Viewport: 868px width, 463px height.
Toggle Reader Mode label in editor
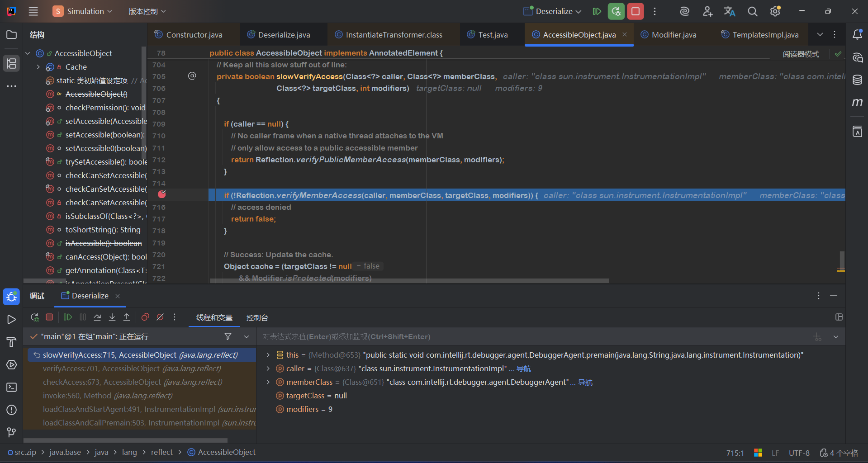pyautogui.click(x=801, y=54)
